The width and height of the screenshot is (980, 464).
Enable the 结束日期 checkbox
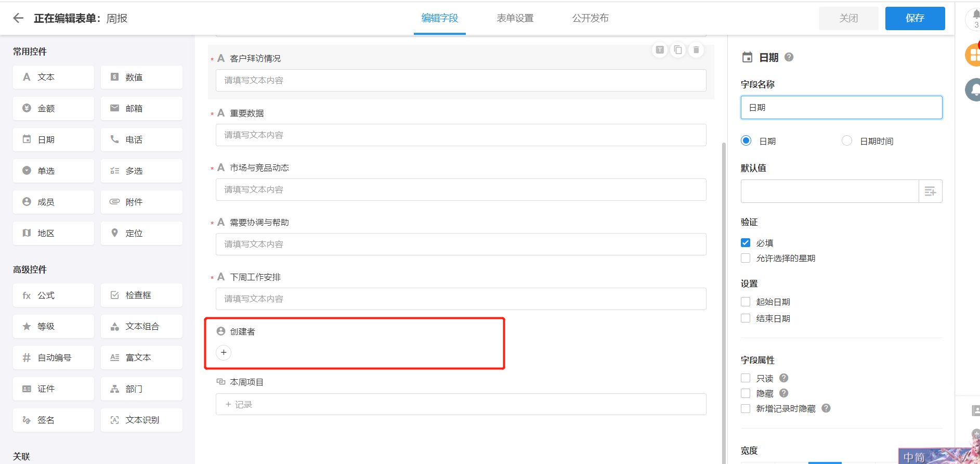click(x=746, y=318)
